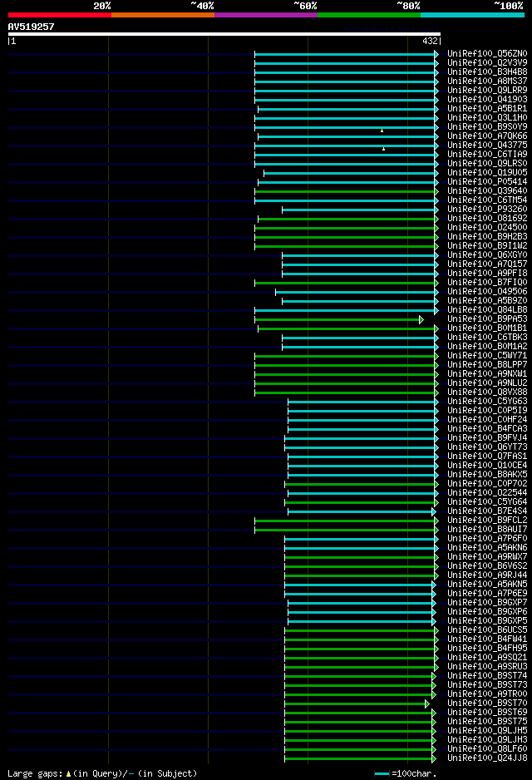Click the orange ~40% legend segment
Image resolution: width=532 pixels, height=780 pixels.
pyautogui.click(x=163, y=15)
